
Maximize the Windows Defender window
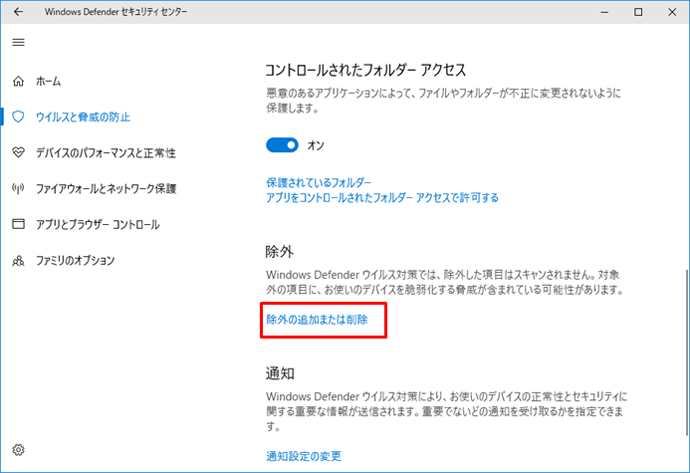point(638,12)
